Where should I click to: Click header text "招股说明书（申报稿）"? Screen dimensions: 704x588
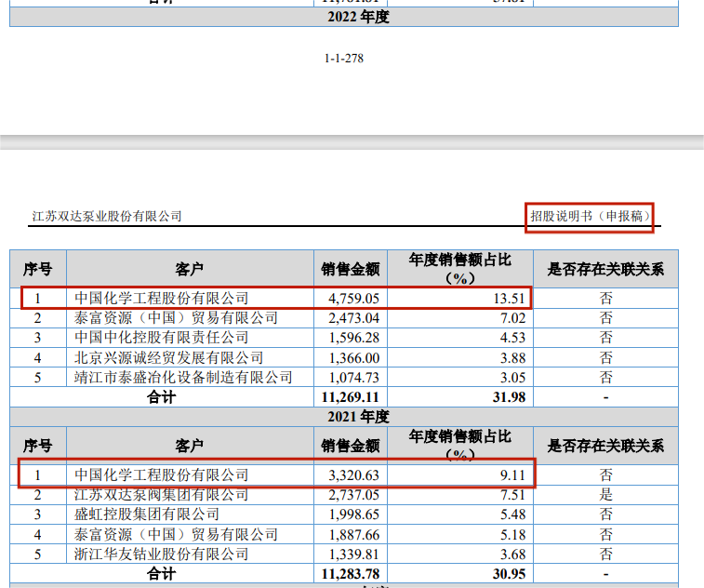pyautogui.click(x=590, y=216)
